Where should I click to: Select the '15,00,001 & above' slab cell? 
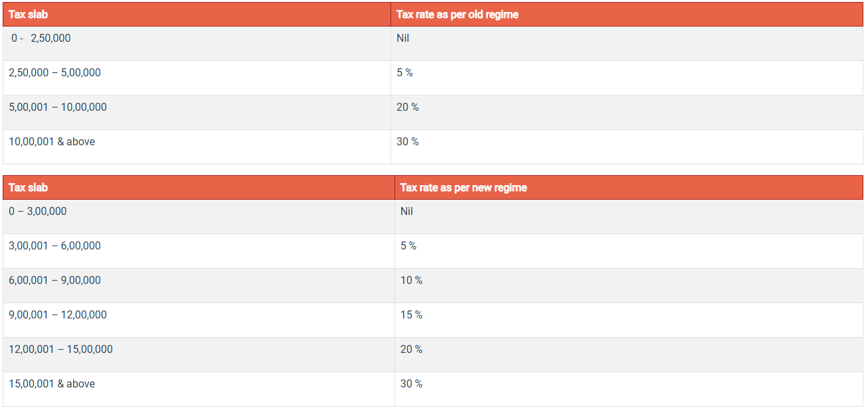tap(52, 384)
